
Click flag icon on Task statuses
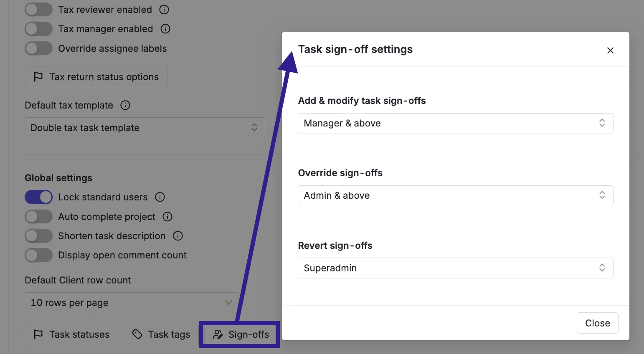[x=38, y=334]
